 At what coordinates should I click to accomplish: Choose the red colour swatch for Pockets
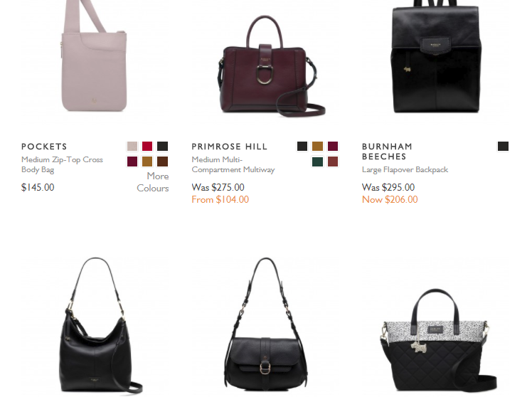point(147,147)
